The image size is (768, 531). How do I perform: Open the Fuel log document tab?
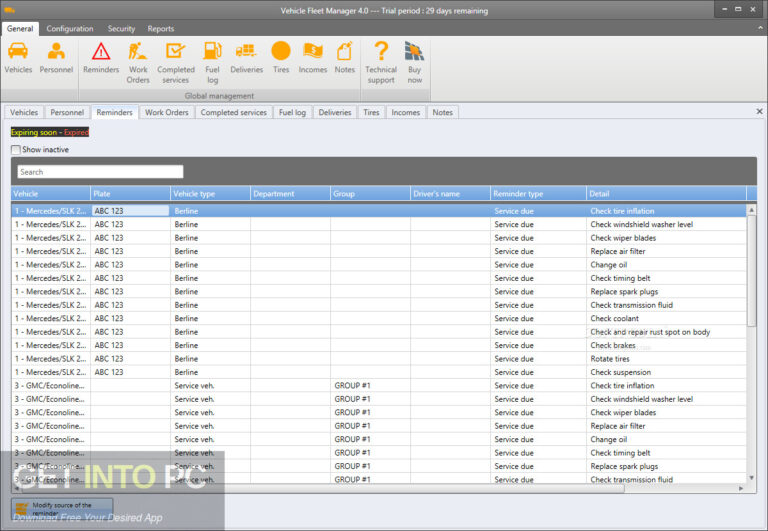pos(292,112)
